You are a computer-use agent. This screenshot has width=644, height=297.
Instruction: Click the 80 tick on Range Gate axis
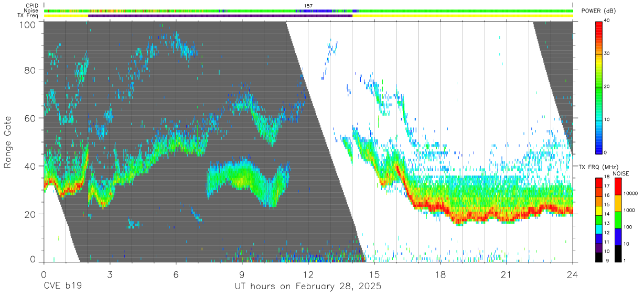pyautogui.click(x=30, y=70)
